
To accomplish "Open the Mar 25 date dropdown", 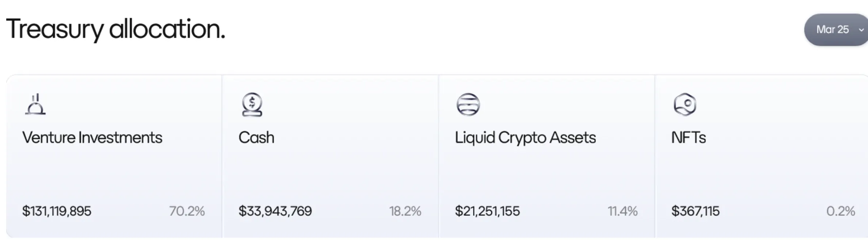I will [836, 30].
